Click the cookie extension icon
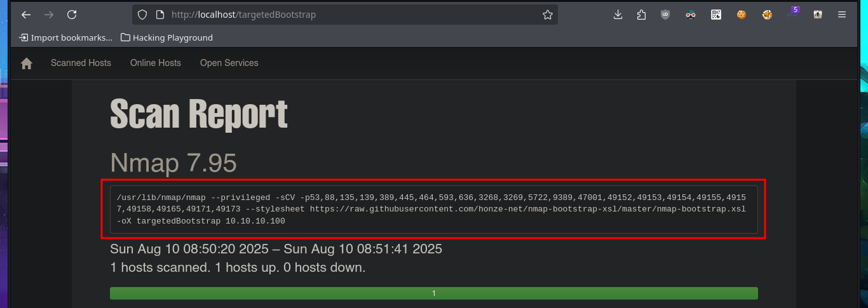This screenshot has height=308, width=868. pyautogui.click(x=742, y=15)
